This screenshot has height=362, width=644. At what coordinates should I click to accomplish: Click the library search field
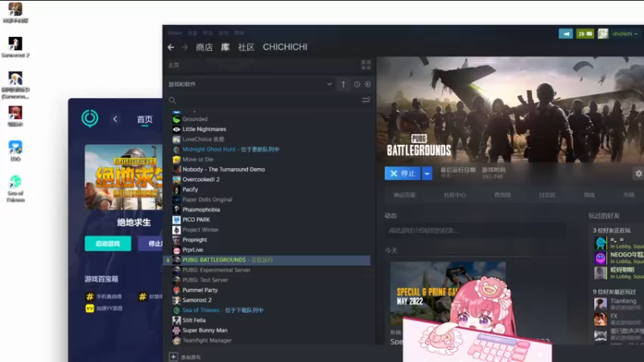(x=263, y=100)
